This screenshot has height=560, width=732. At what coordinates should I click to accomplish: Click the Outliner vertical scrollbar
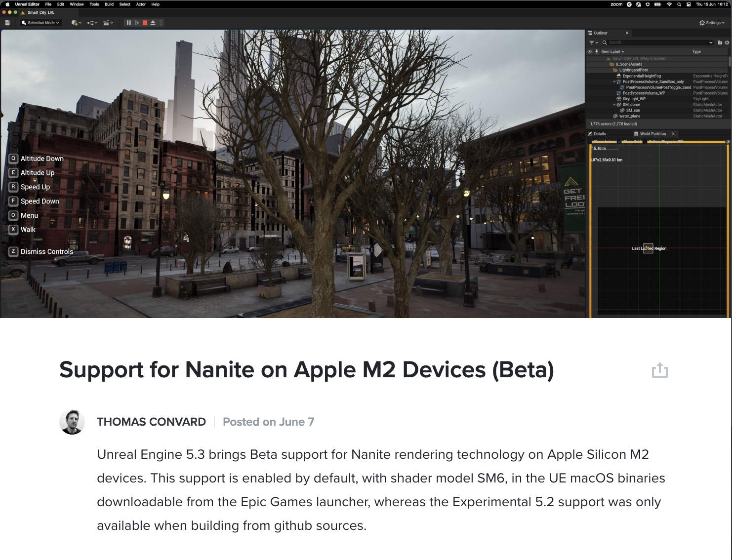[730, 62]
